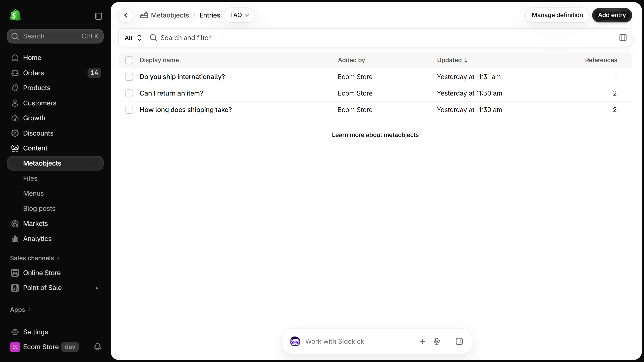Collapse the sidebar using the panel icon

[98, 16]
